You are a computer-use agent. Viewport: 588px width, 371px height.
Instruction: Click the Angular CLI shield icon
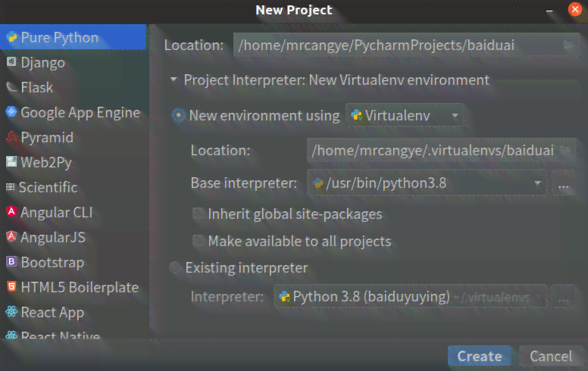coord(11,211)
